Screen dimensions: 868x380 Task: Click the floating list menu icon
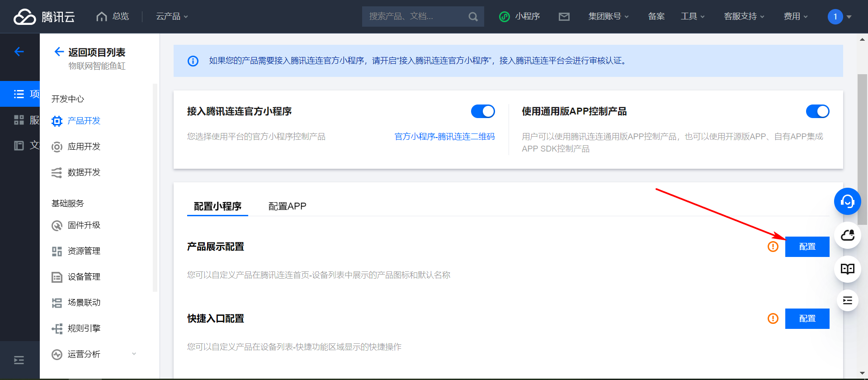tap(847, 300)
